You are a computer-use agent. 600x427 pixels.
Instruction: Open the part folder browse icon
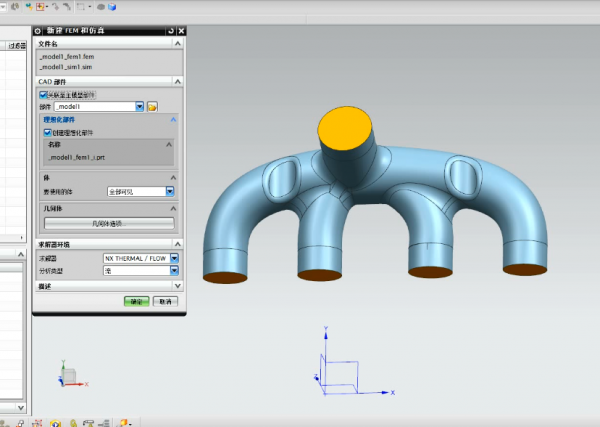point(153,106)
